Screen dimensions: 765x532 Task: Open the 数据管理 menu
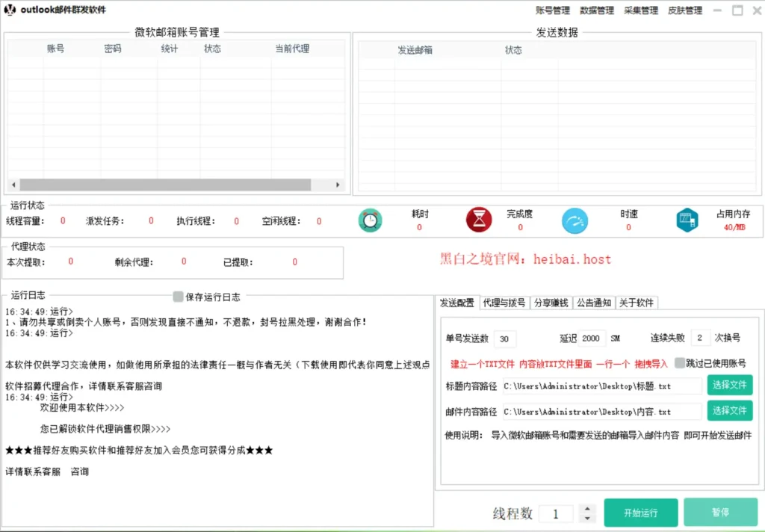597,10
